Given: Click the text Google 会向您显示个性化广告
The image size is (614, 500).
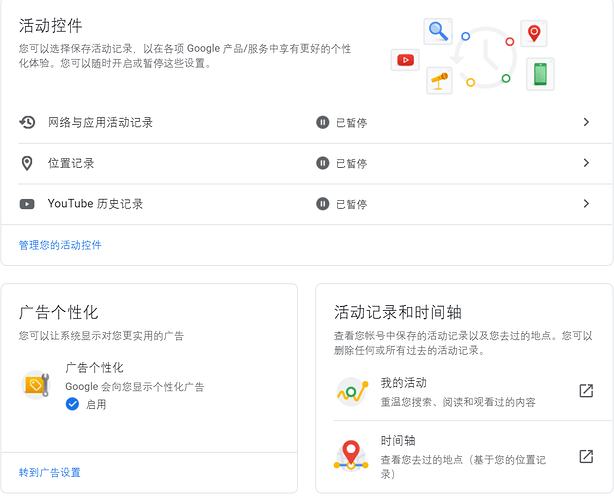Looking at the screenshot, I should [135, 387].
